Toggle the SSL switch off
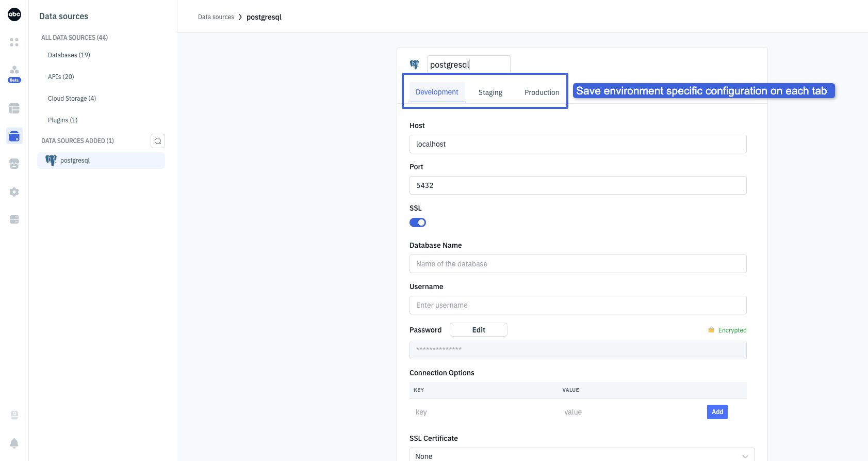The width and height of the screenshot is (868, 461). pyautogui.click(x=418, y=222)
